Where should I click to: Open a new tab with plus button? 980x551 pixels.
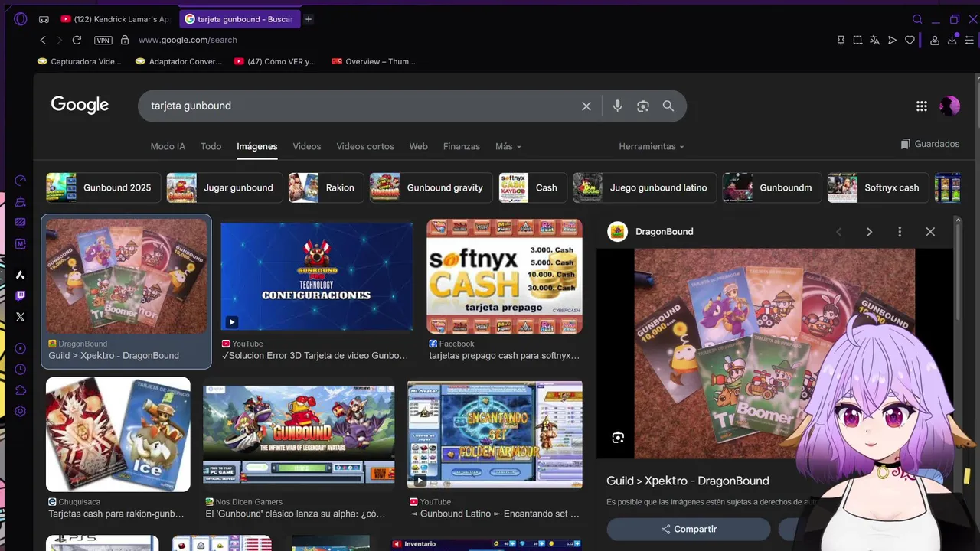pyautogui.click(x=309, y=19)
